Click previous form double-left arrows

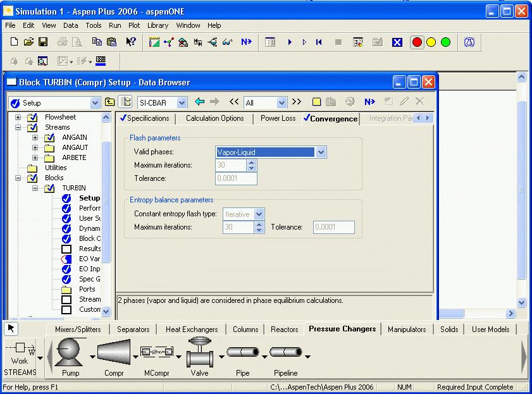coord(234,101)
